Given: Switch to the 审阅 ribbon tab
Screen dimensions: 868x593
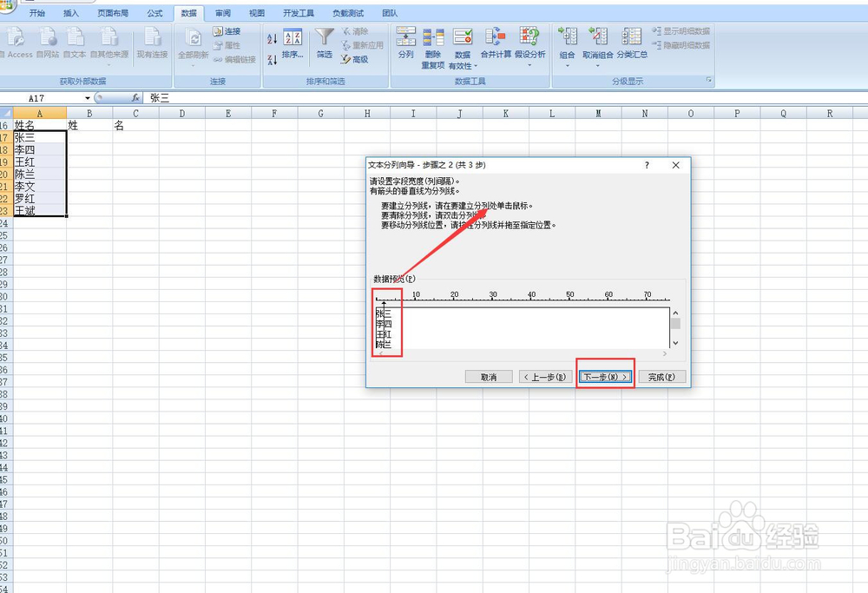Looking at the screenshot, I should 223,13.
